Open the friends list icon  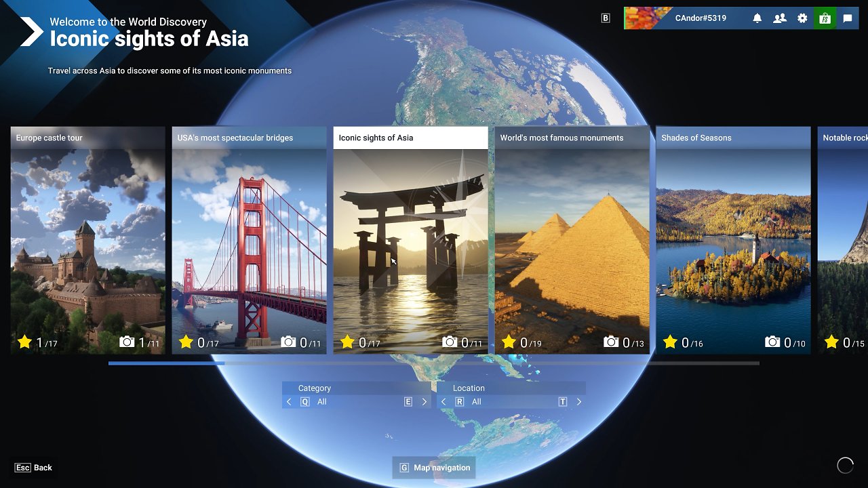[x=780, y=18]
